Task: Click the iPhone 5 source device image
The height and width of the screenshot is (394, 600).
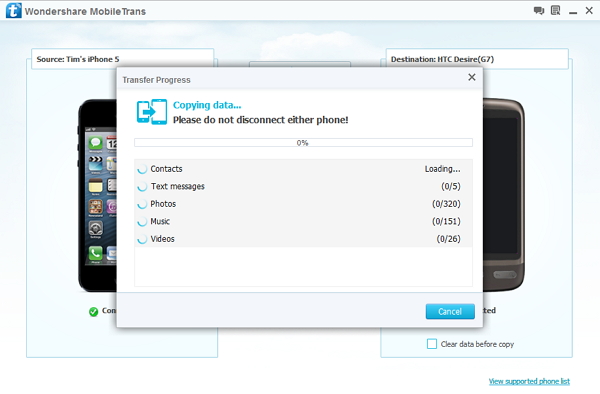Action: pos(98,195)
